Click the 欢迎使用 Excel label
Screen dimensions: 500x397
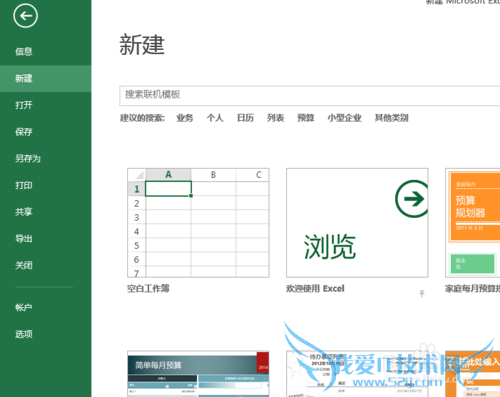point(315,288)
